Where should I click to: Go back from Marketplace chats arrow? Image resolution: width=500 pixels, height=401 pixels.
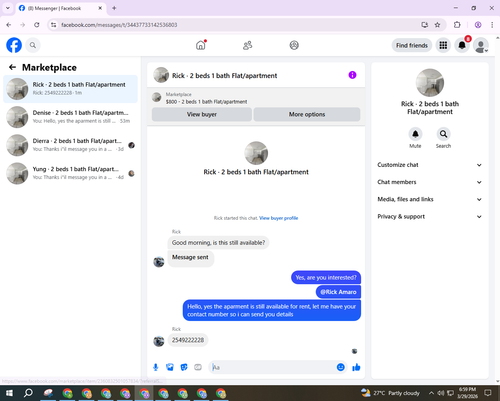12,67
